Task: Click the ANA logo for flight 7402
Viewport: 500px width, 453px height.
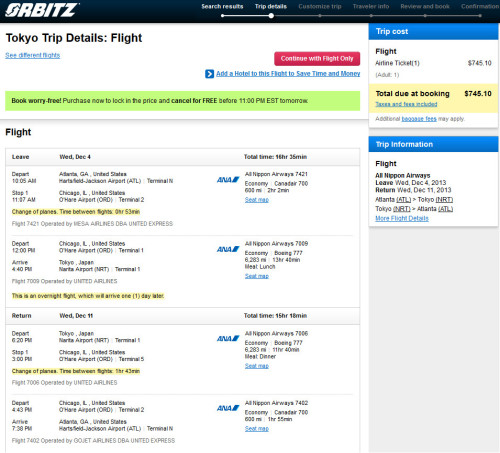Action: point(228,408)
